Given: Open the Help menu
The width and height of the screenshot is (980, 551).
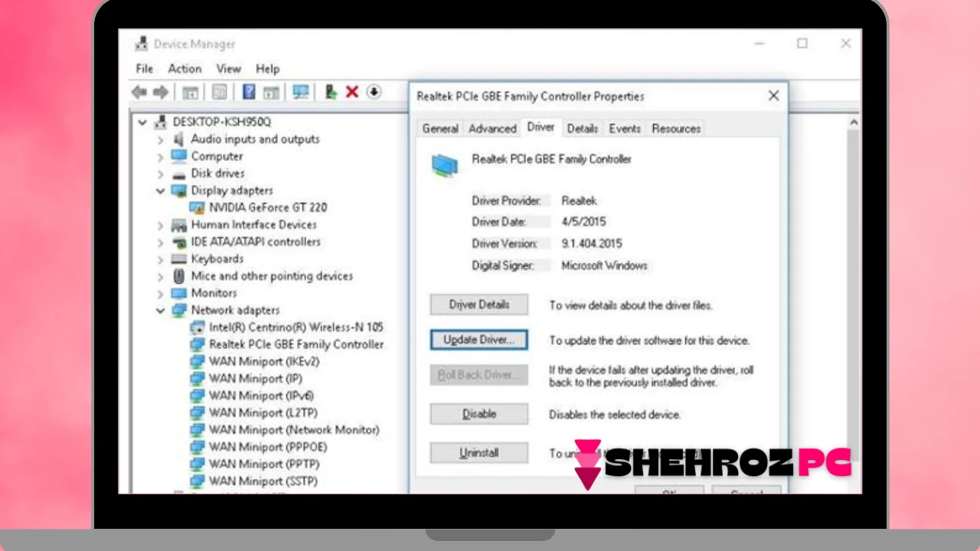Looking at the screenshot, I should coord(267,69).
